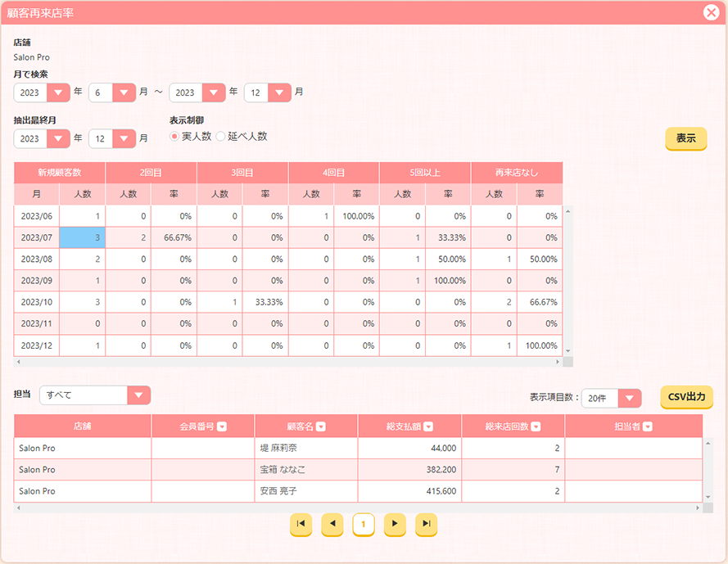Click 66.67% rate in 2023/07 row
Image resolution: width=728 pixels, height=564 pixels.
coord(174,237)
